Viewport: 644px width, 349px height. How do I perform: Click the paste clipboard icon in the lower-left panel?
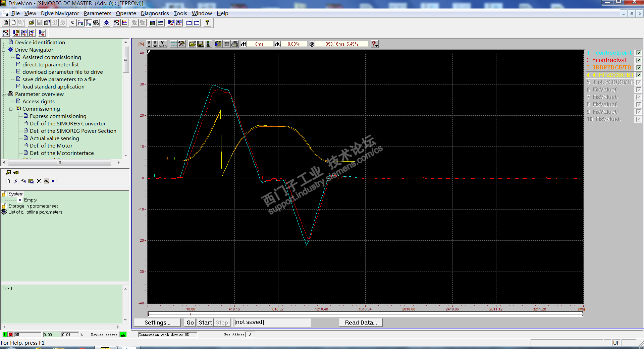31,181
